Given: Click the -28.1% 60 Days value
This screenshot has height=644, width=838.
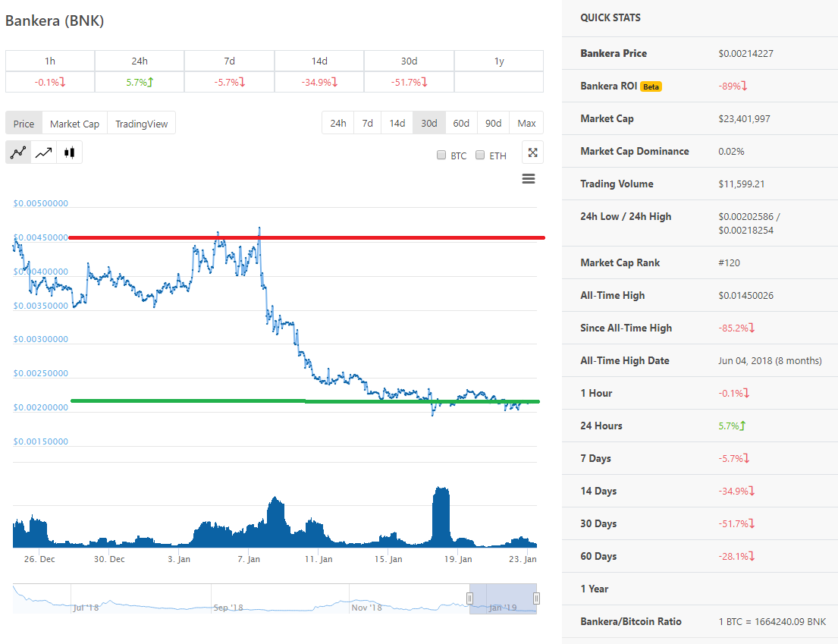Looking at the screenshot, I should [x=736, y=556].
